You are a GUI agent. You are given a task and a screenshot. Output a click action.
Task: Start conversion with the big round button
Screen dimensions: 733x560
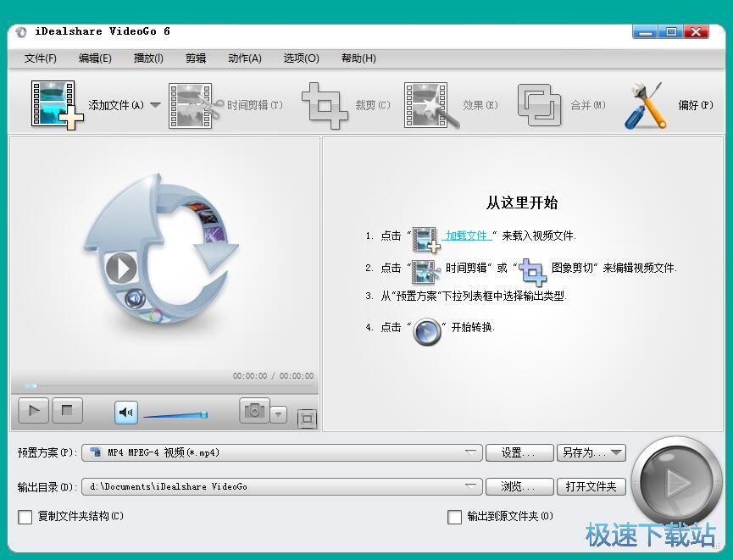coord(676,481)
